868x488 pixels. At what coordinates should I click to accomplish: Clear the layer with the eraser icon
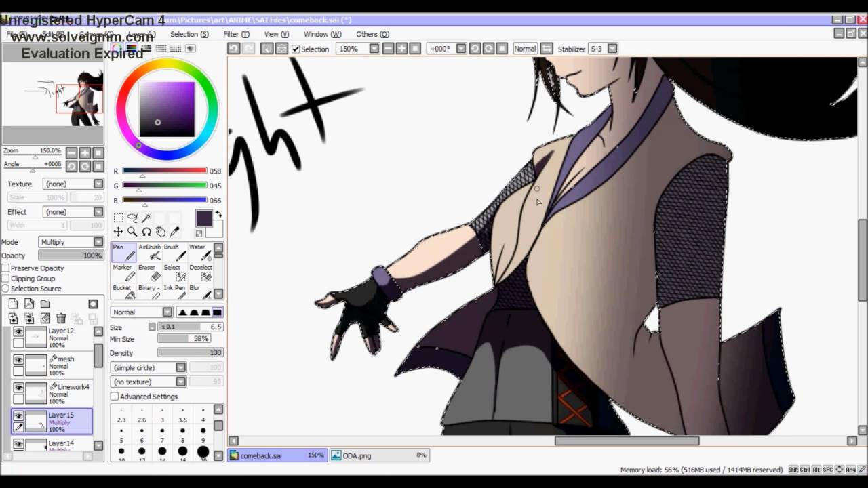[x=45, y=319]
